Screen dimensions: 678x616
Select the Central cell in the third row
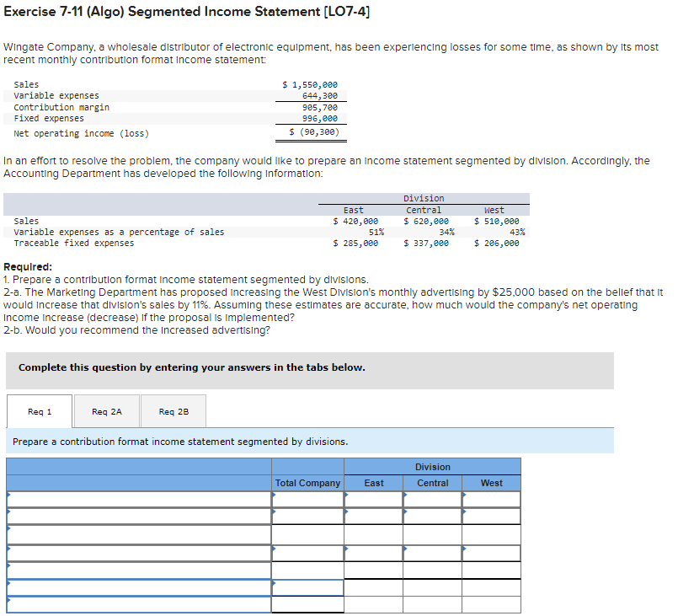(x=434, y=532)
